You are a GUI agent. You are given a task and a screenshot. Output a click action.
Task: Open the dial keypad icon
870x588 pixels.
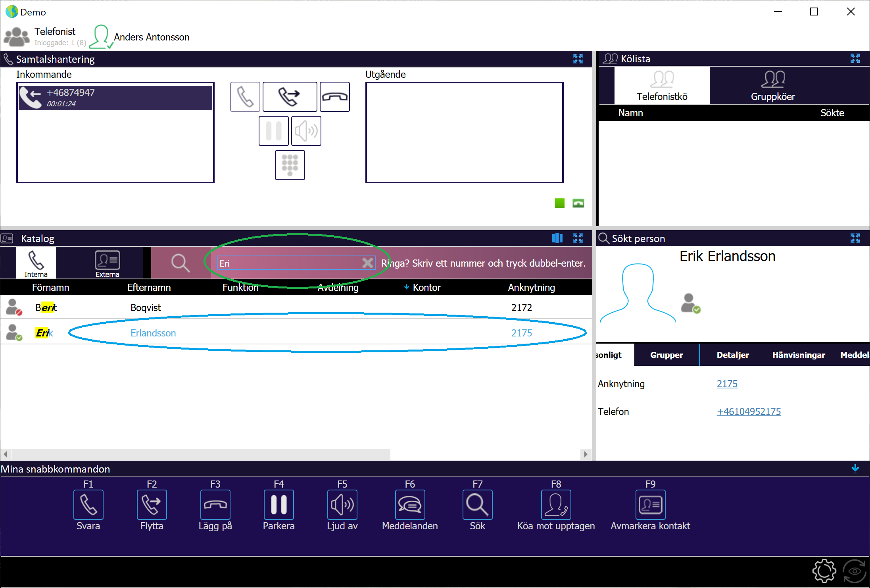tap(290, 165)
